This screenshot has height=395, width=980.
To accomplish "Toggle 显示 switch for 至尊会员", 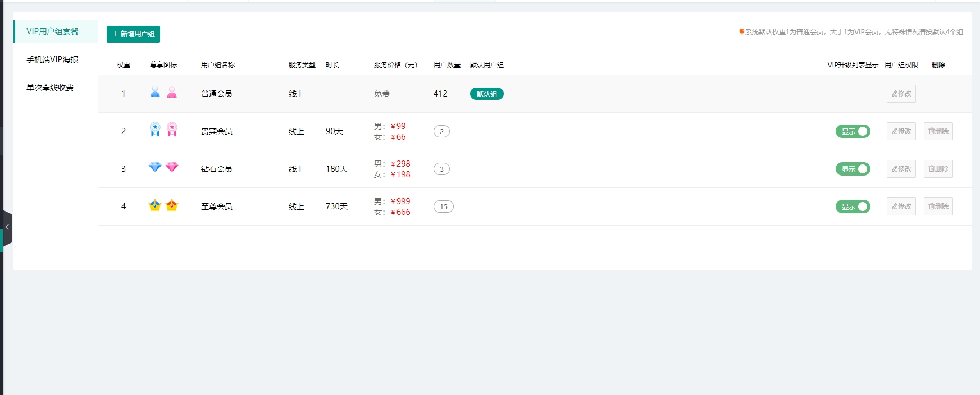I will (853, 206).
